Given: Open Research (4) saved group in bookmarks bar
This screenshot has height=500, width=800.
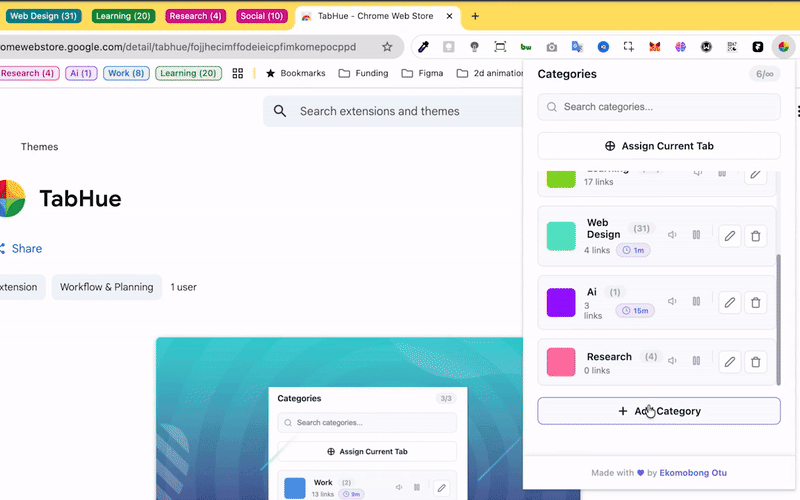Looking at the screenshot, I should click(28, 73).
